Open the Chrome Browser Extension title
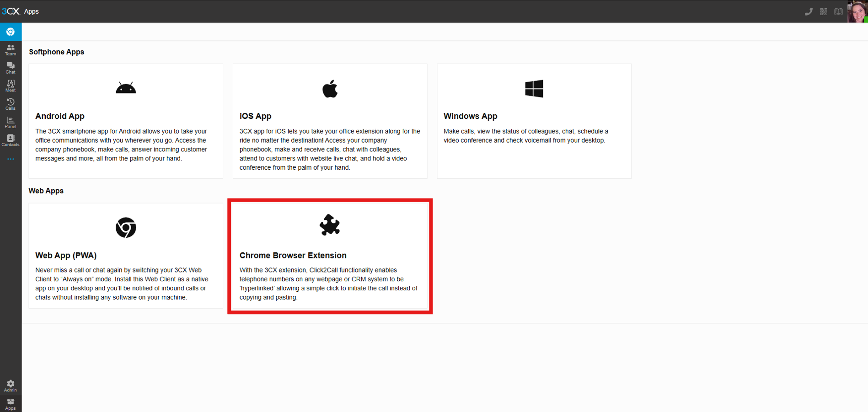This screenshot has height=412, width=868. click(293, 255)
